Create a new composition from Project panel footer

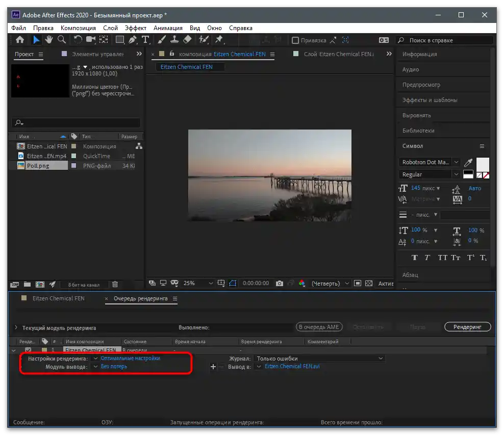click(40, 285)
